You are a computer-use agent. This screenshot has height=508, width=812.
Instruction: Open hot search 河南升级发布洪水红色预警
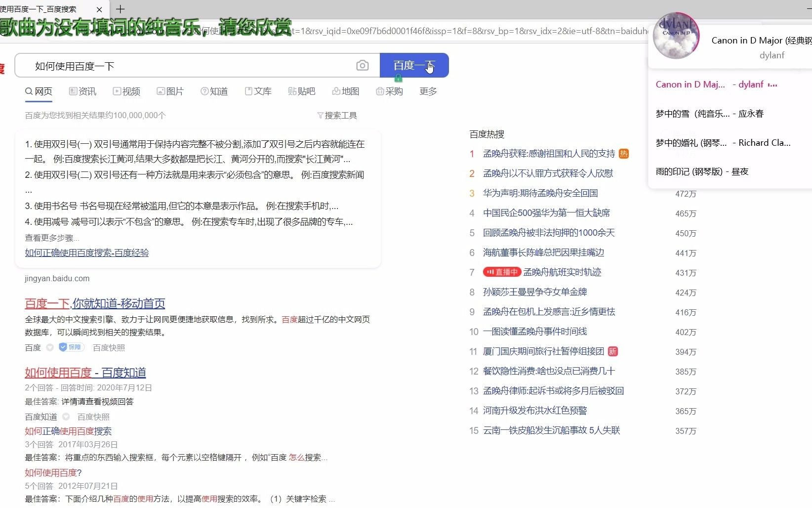(535, 411)
